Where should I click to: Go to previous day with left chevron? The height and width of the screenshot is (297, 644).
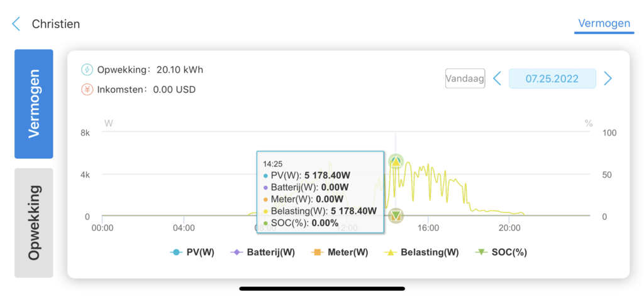pos(497,78)
